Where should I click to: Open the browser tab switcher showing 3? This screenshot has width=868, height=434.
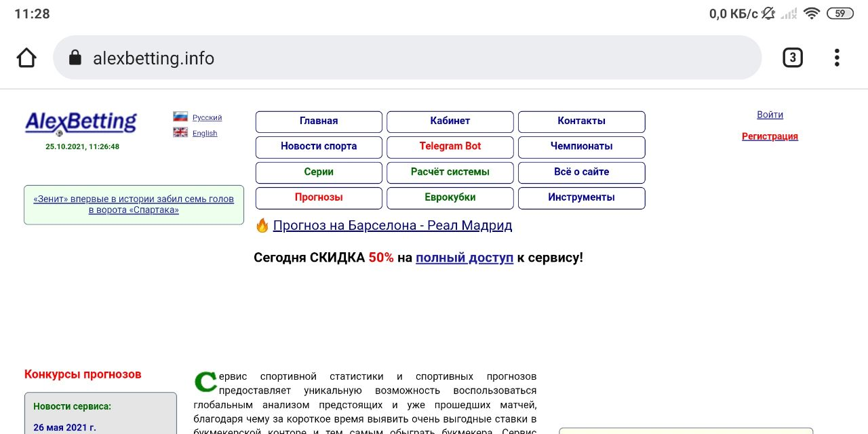792,58
